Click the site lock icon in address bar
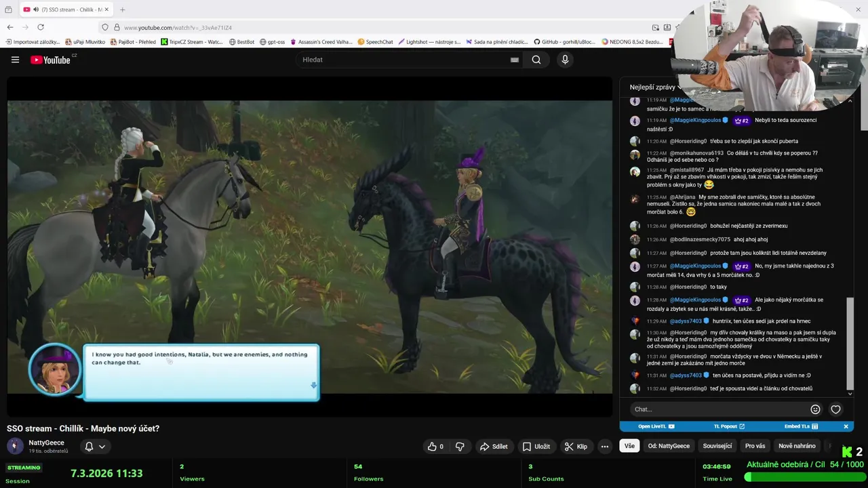The width and height of the screenshot is (868, 488). tap(117, 27)
